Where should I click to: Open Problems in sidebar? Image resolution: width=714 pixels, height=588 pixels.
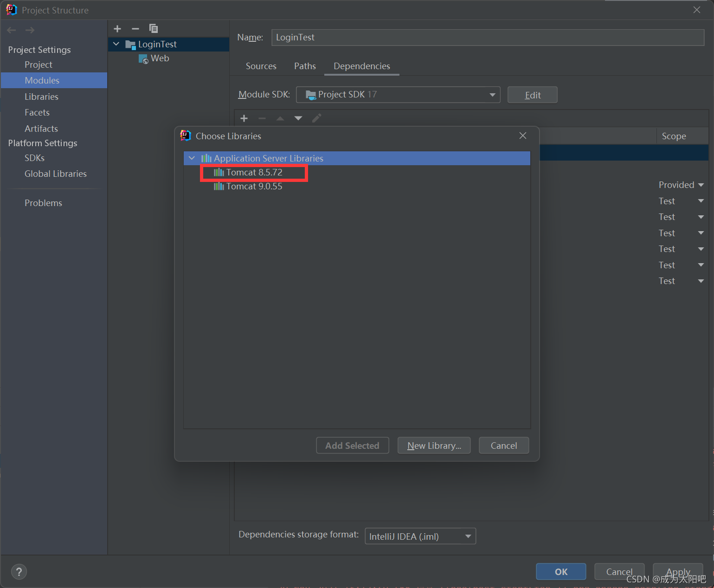[43, 203]
